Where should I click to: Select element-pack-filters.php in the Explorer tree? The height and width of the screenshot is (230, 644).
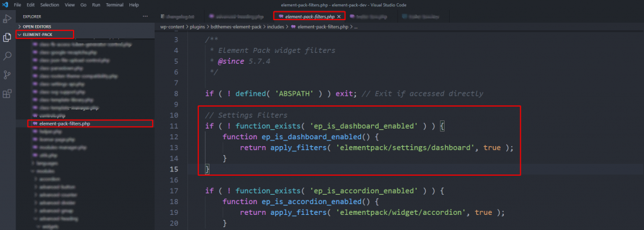(x=85, y=124)
